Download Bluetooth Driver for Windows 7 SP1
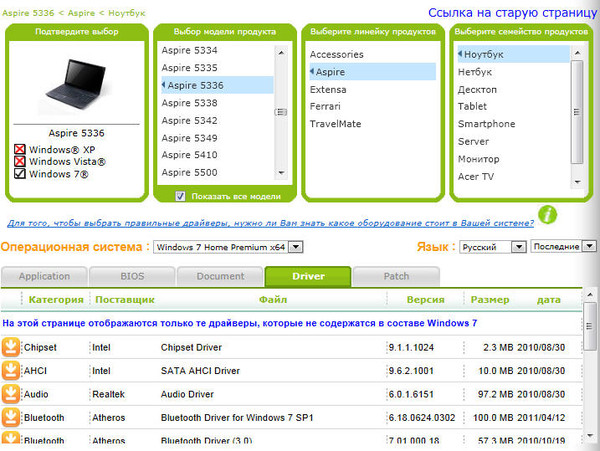600x451 pixels. [11, 417]
